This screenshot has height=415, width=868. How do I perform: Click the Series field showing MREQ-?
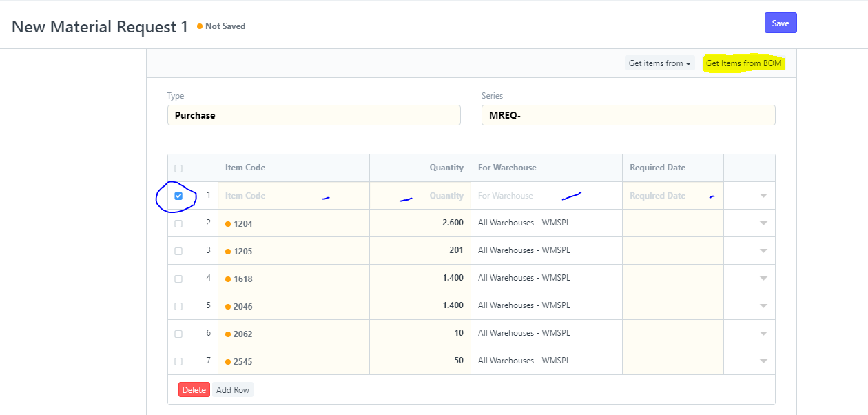coord(628,115)
